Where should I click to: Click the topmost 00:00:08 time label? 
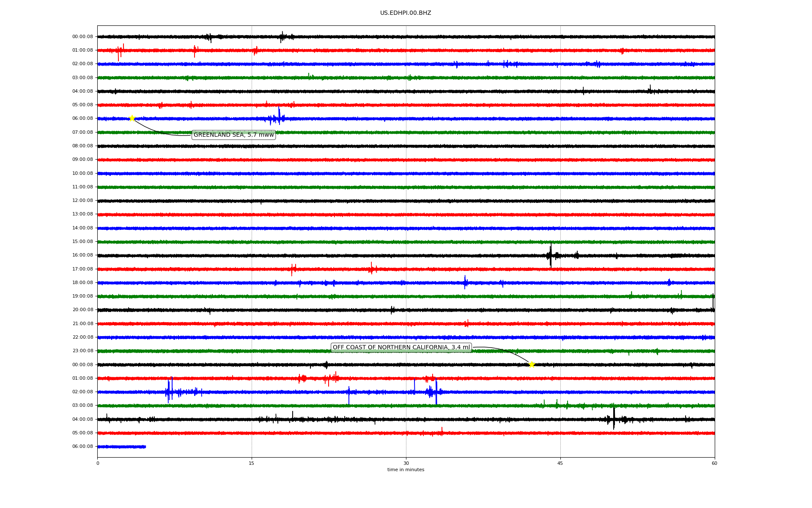[82, 37]
